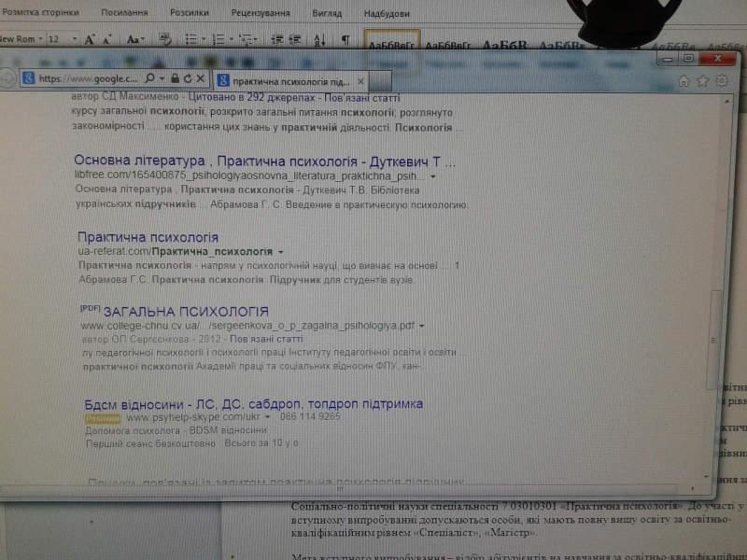
Task: Expand arrow beside college-chnu.cv.ua PDF URL
Action: tap(421, 326)
